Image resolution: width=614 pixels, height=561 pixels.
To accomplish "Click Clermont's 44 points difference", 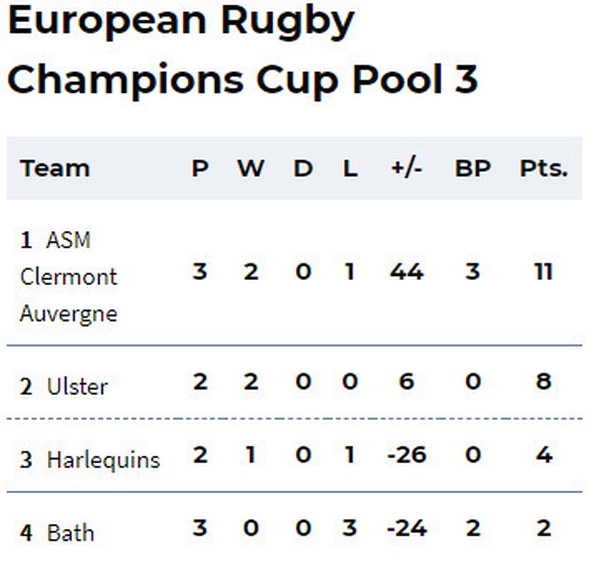I will (x=406, y=271).
